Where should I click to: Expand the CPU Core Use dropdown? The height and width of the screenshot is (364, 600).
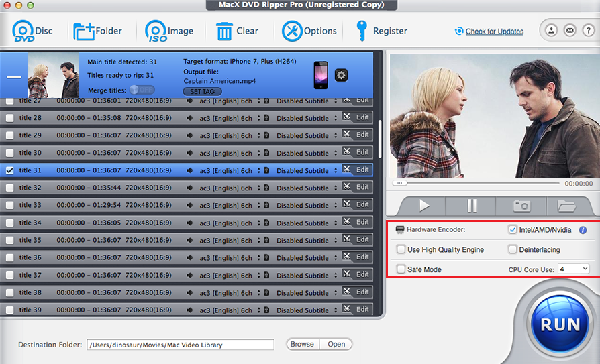(573, 269)
